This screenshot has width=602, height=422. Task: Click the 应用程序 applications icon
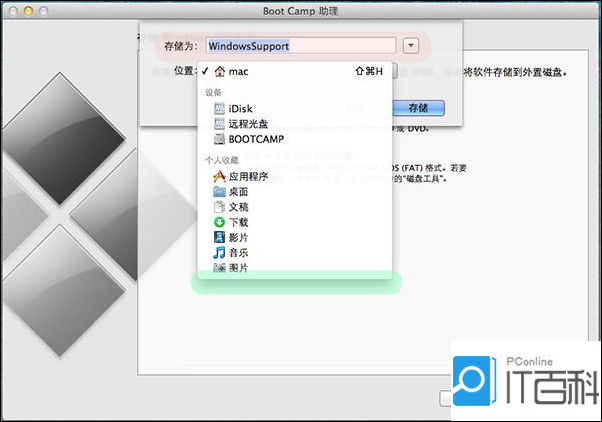219,176
